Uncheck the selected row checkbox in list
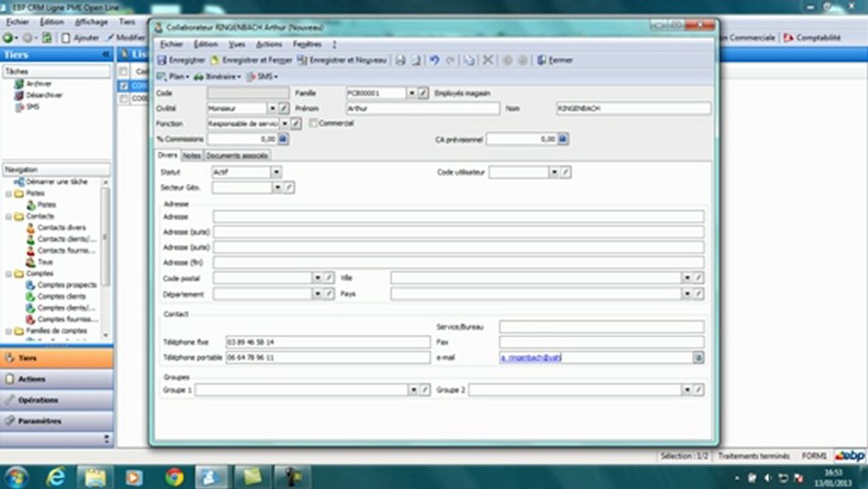The height and width of the screenshot is (489, 868). pos(124,86)
